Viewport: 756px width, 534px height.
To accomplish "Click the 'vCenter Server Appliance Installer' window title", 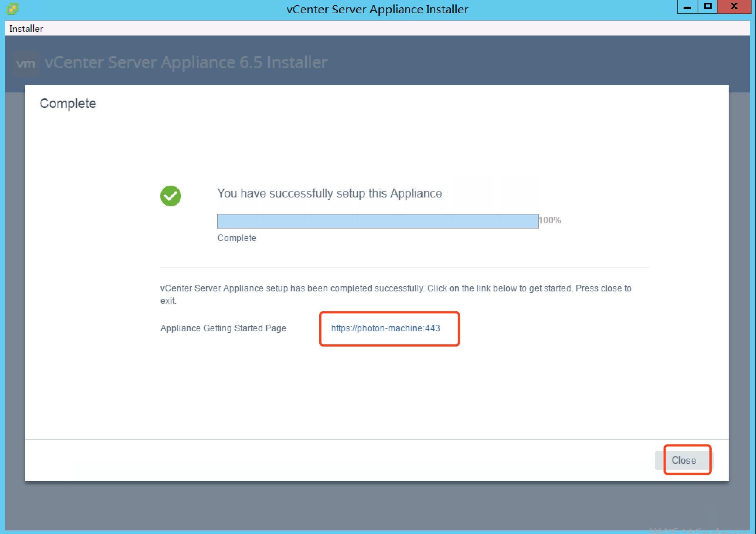I will [x=377, y=9].
